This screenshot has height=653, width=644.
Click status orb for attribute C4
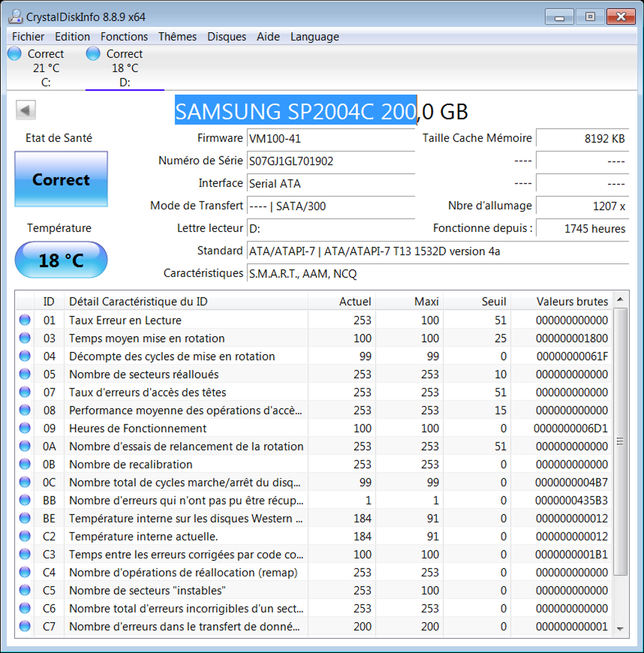click(x=25, y=572)
